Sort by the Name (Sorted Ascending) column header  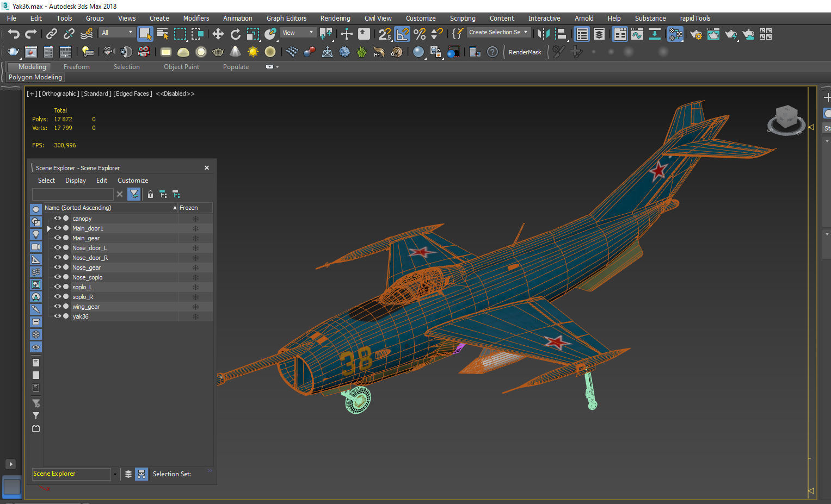pyautogui.click(x=111, y=208)
